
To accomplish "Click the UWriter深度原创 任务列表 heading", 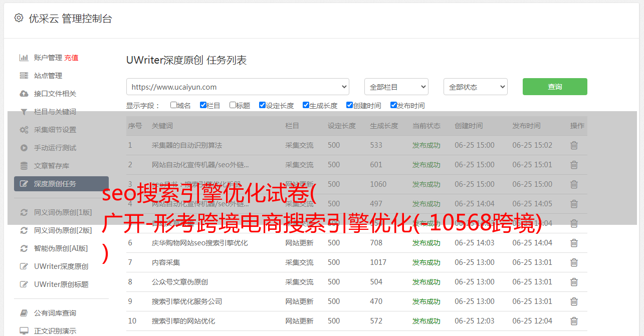I will click(186, 61).
